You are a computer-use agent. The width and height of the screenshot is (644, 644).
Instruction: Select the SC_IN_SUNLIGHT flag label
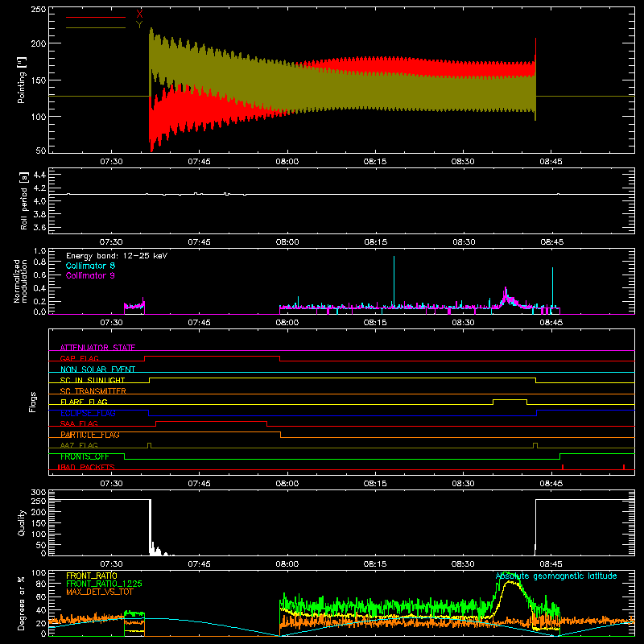pyautogui.click(x=93, y=380)
